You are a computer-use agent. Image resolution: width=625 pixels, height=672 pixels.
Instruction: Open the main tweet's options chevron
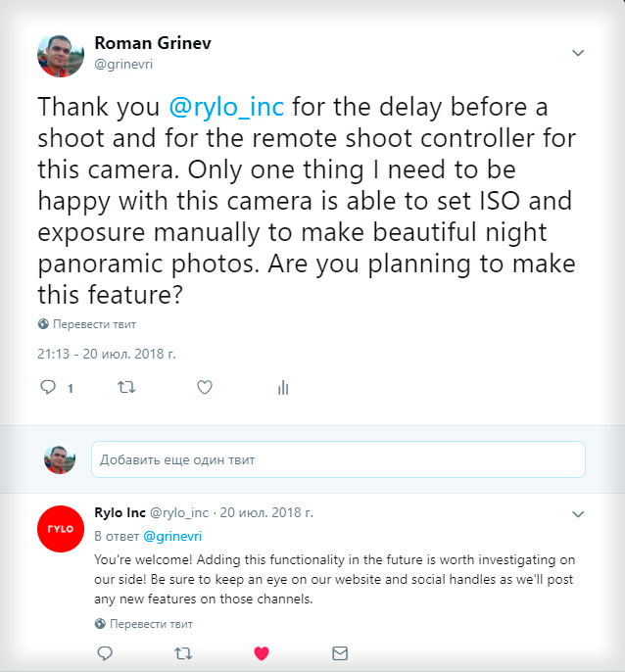pos(578,53)
